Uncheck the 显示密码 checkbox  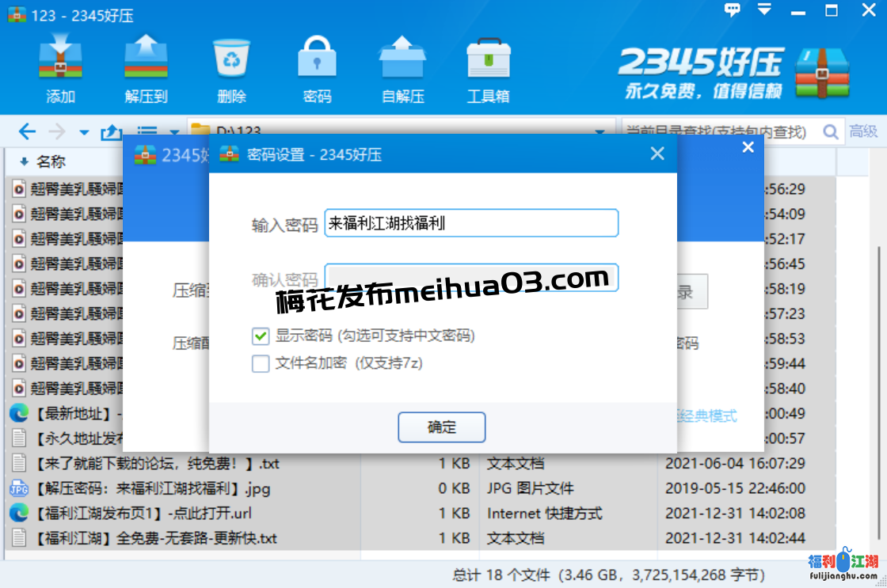coord(261,336)
